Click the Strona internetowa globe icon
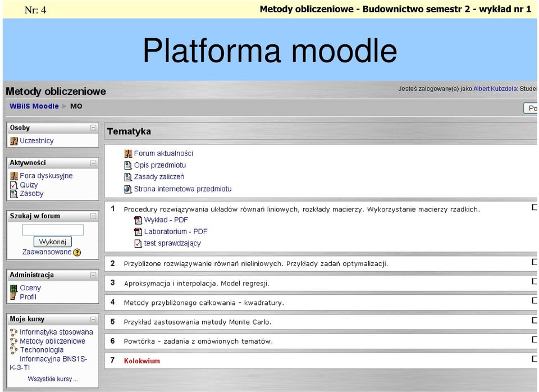539x392 pixels. [x=128, y=189]
